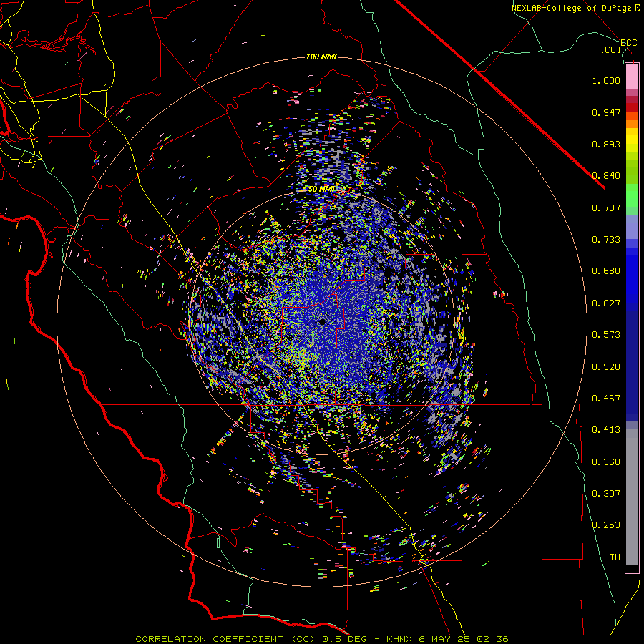644x644 pixels.
Task: Click the 0.520 value on the color scale
Action: (606, 367)
